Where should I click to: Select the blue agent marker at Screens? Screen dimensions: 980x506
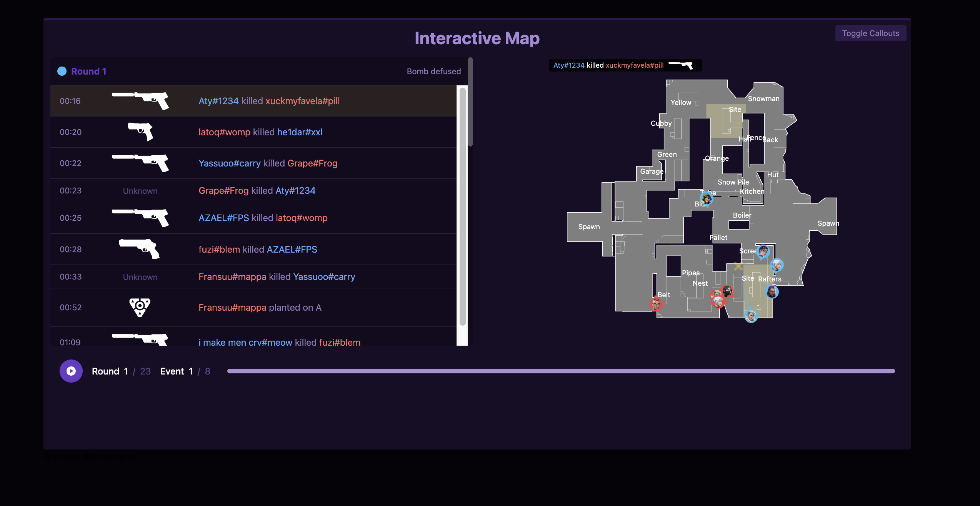tap(763, 252)
